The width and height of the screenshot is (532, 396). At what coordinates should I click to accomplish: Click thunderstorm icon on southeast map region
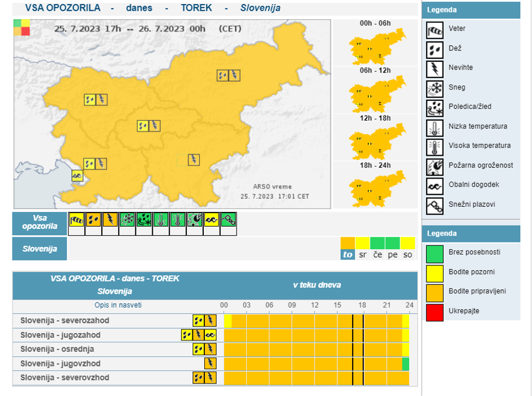point(194,159)
